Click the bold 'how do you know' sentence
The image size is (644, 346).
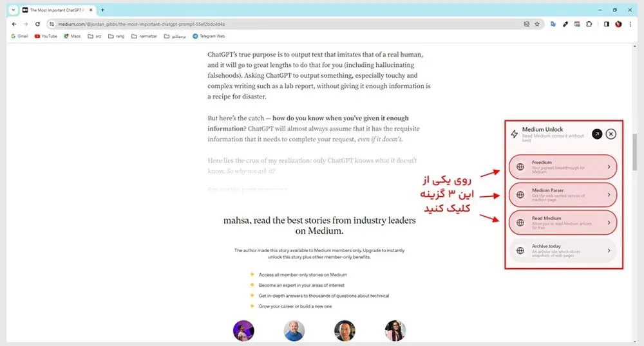click(x=308, y=123)
